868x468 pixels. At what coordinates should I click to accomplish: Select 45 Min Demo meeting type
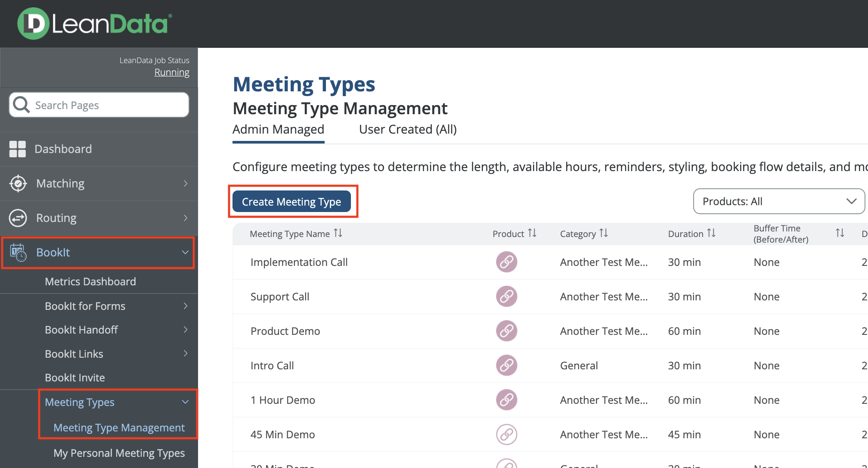(283, 434)
